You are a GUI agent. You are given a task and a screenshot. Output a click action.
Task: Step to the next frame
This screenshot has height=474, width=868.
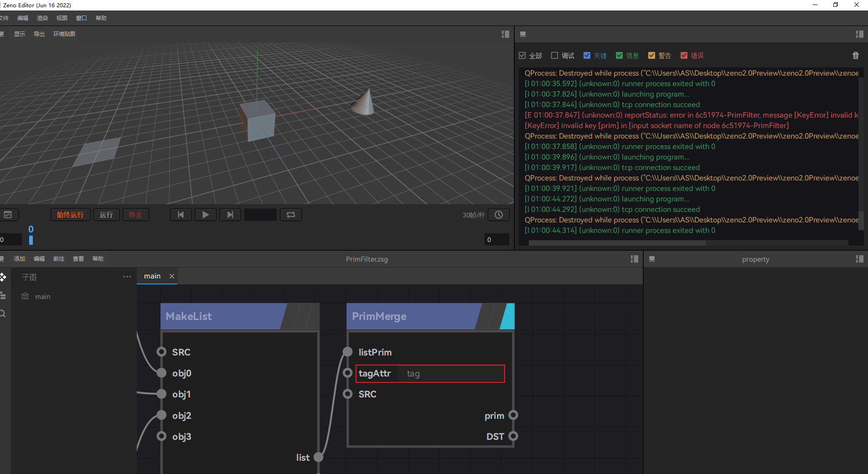pyautogui.click(x=230, y=215)
